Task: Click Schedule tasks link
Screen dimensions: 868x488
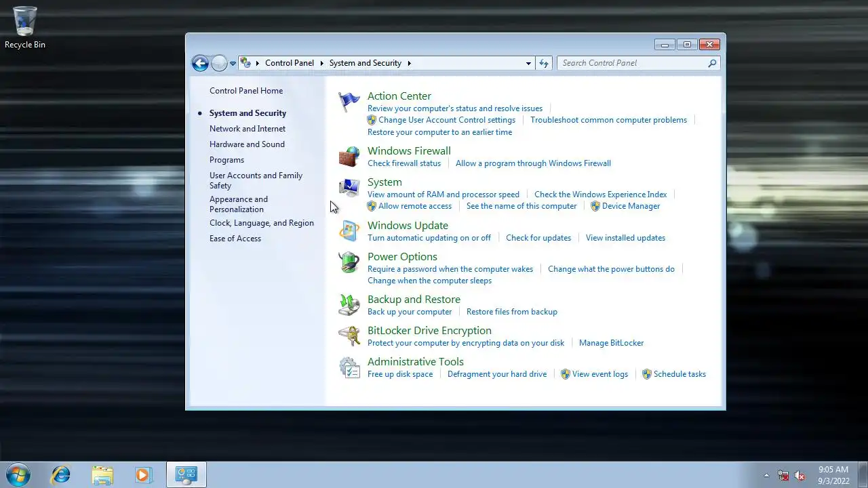Action: [679, 374]
